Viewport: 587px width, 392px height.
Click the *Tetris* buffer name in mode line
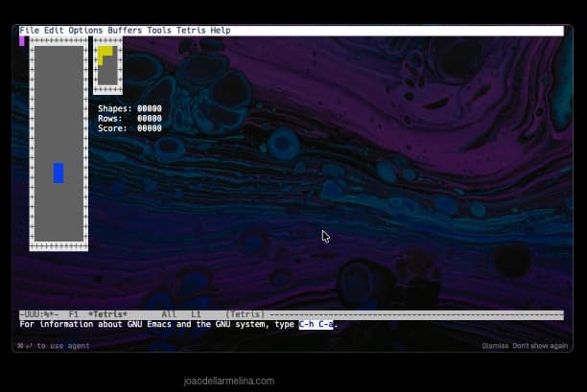pyautogui.click(x=107, y=314)
